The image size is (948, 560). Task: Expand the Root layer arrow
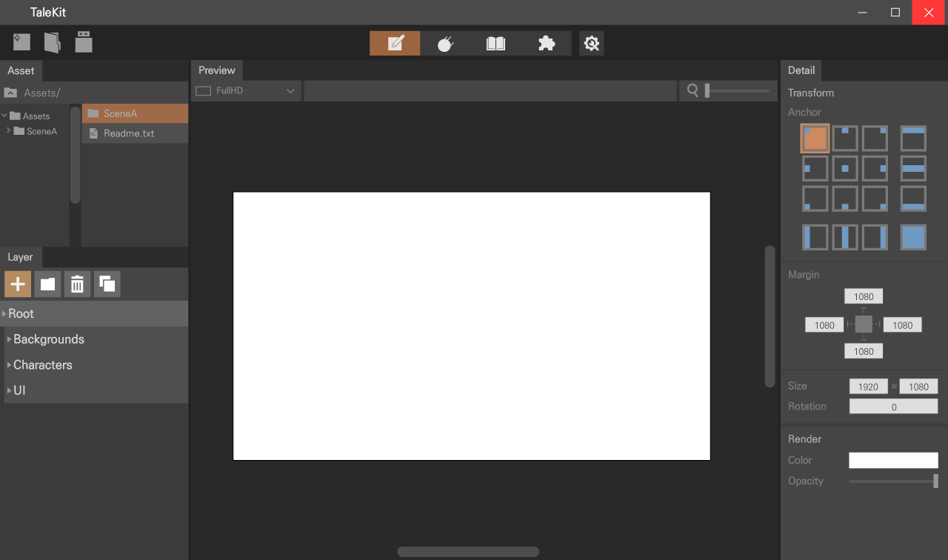4,313
